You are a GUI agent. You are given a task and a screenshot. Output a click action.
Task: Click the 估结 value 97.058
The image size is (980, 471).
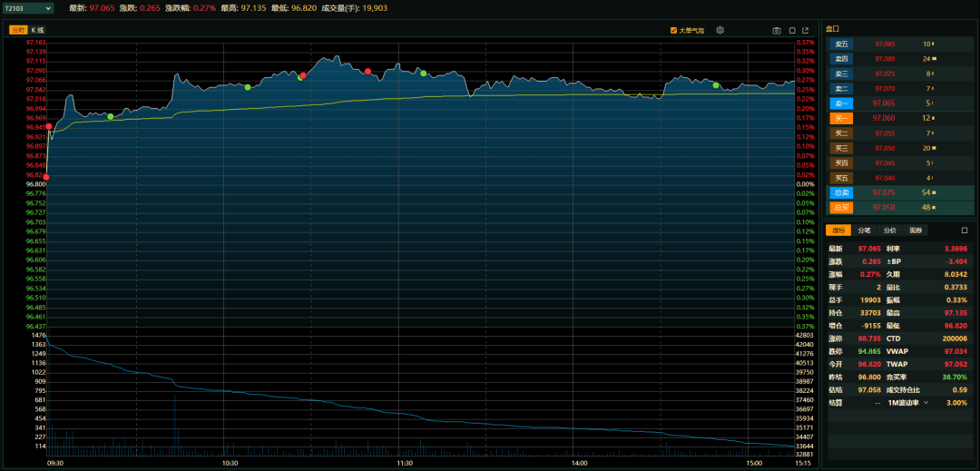click(870, 390)
